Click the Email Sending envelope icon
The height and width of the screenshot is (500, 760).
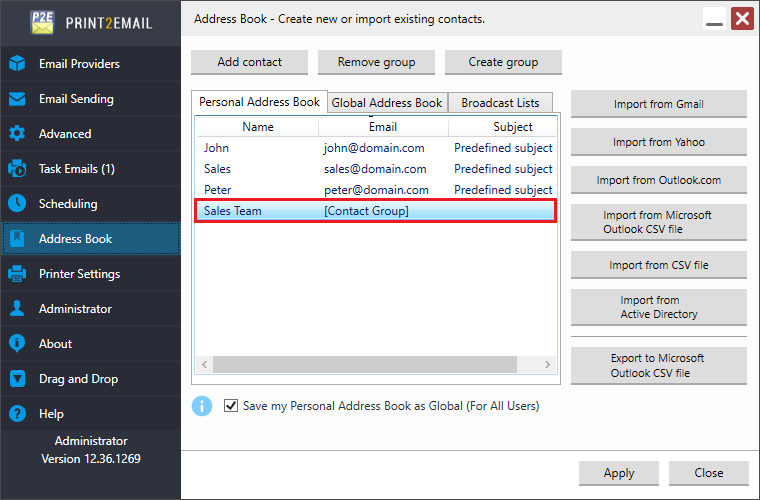[17, 99]
